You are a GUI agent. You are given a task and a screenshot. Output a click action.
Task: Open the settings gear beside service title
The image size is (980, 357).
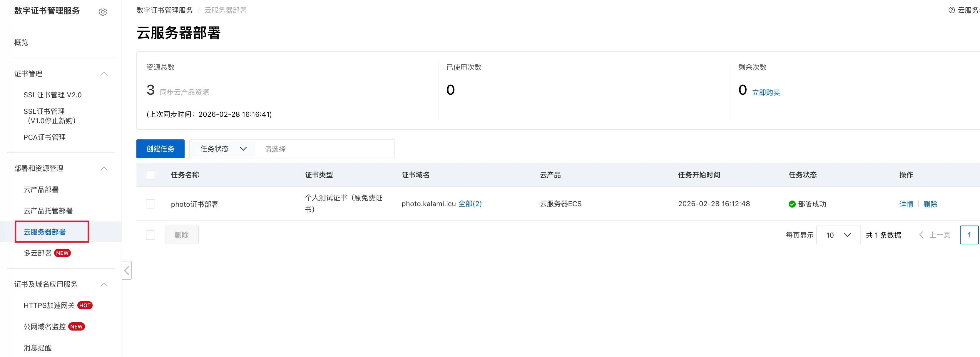click(x=103, y=12)
